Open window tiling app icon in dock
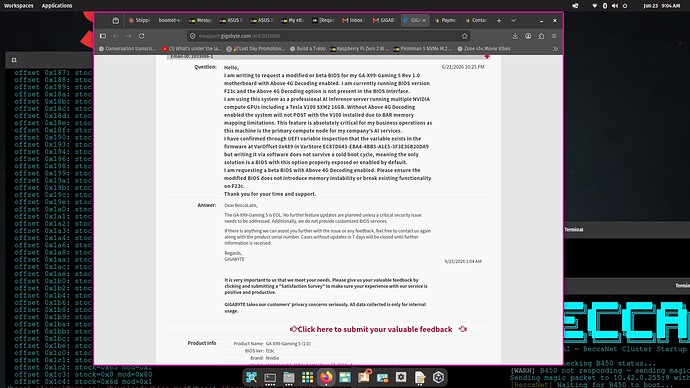690x388 pixels. pyautogui.click(x=345, y=377)
